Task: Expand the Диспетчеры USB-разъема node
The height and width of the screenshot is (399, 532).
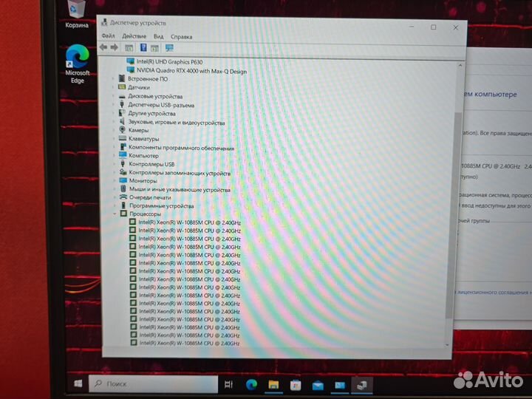Action: coord(113,105)
